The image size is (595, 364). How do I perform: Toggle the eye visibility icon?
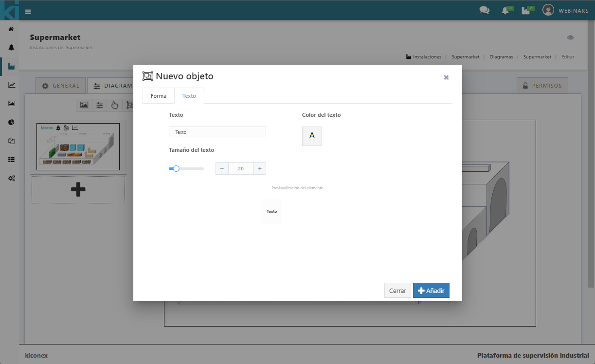click(x=570, y=37)
